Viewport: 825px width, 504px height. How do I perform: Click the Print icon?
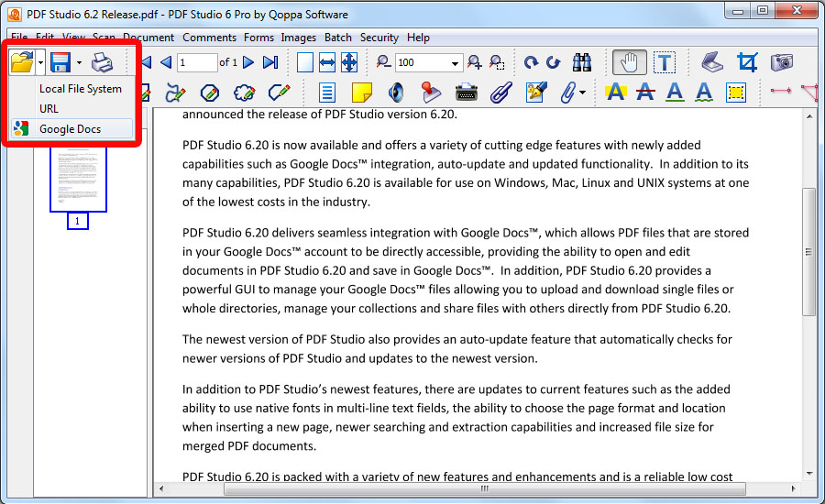click(x=103, y=62)
